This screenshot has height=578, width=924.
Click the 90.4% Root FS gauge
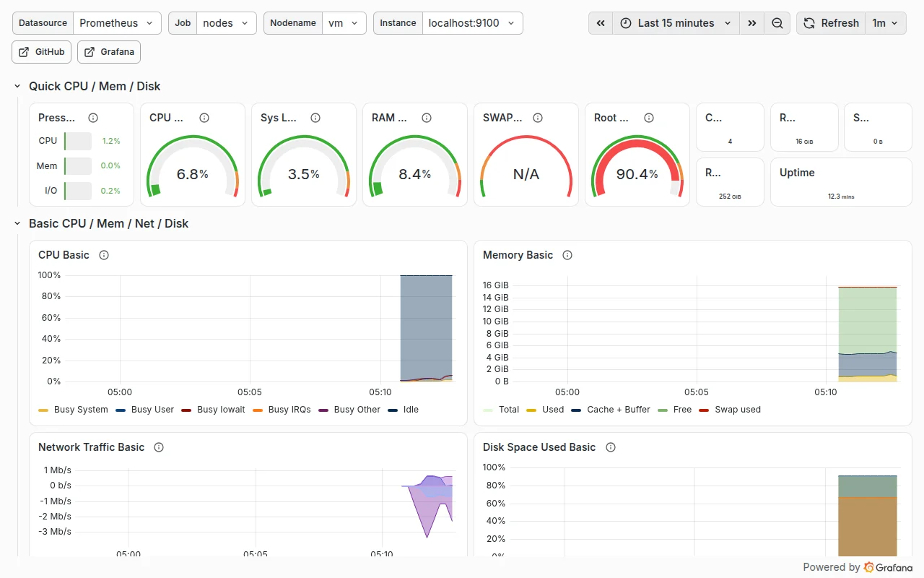click(x=637, y=166)
